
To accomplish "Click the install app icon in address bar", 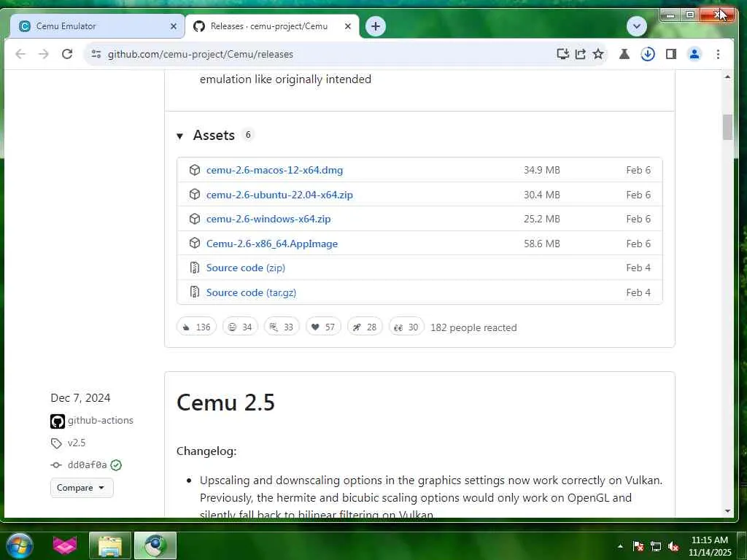I will coord(562,54).
